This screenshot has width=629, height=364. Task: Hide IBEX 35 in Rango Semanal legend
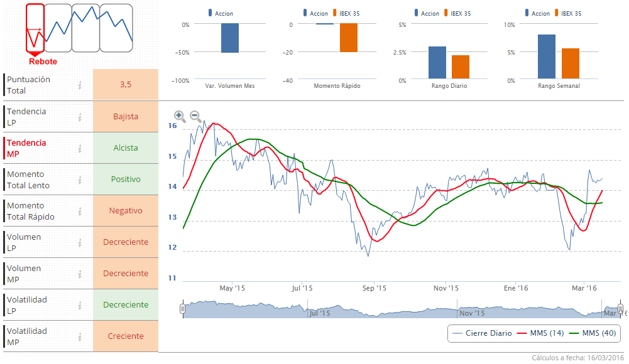(571, 13)
